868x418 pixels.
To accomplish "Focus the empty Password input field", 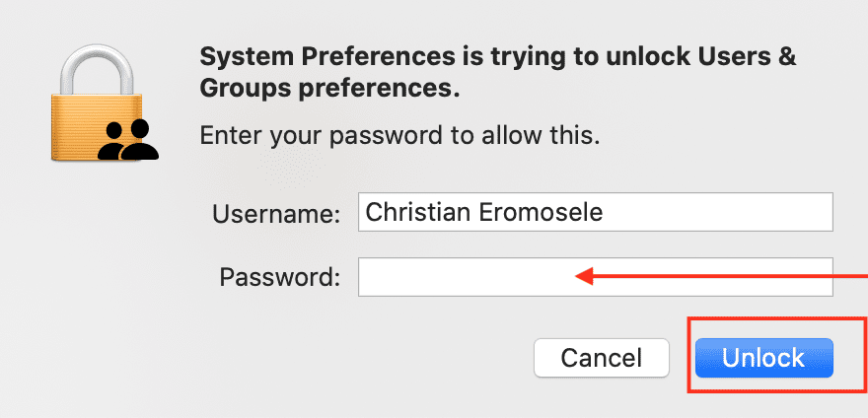I will [464, 278].
